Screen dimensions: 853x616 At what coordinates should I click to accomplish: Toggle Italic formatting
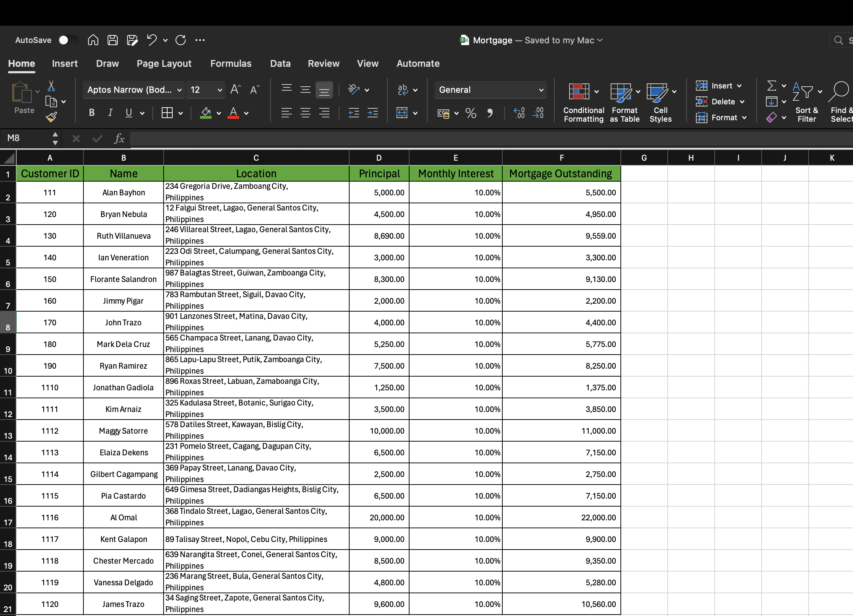point(110,113)
